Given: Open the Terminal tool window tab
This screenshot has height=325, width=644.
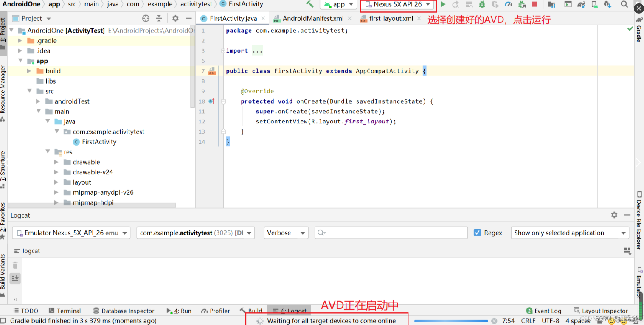Looking at the screenshot, I should pos(65,311).
